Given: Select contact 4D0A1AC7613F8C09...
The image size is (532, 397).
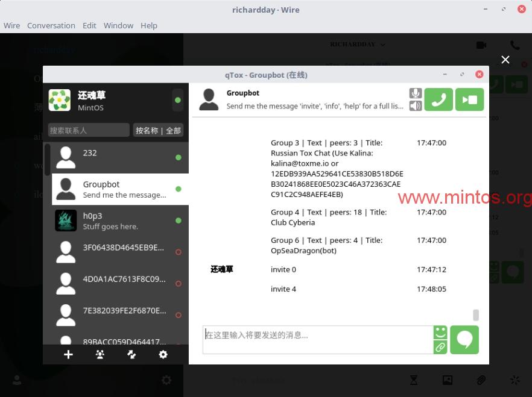Looking at the screenshot, I should 120,284.
